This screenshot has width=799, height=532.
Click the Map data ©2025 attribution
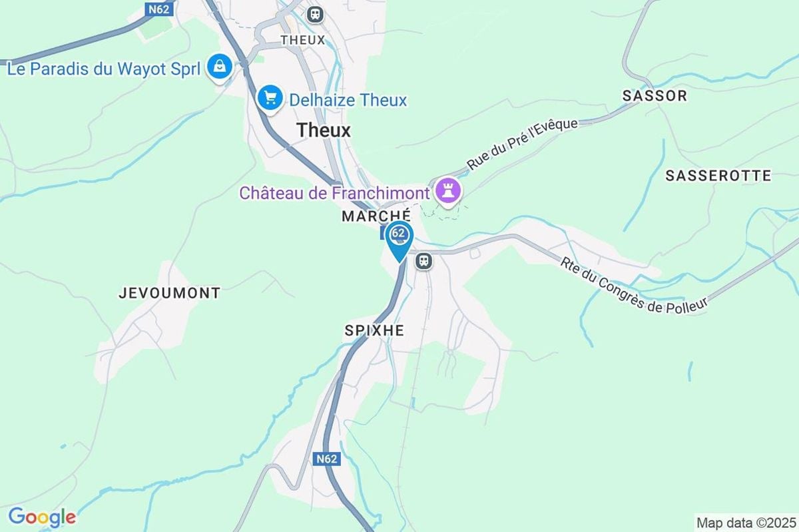[746, 522]
